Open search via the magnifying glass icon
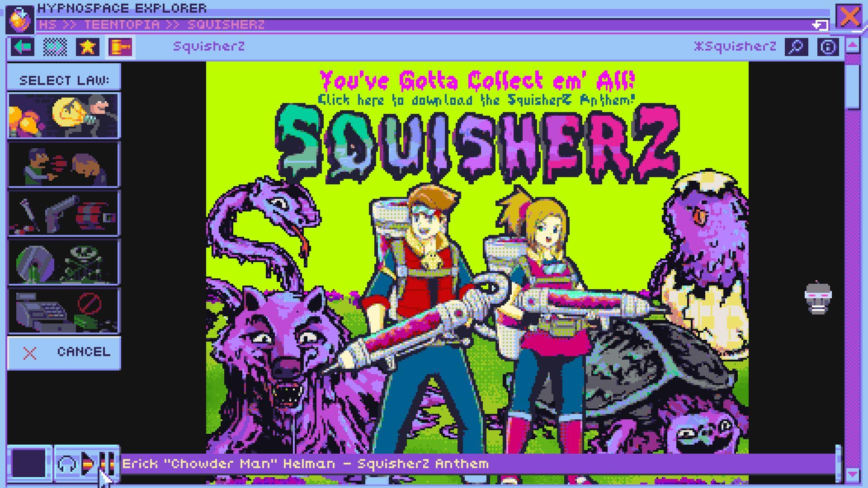 (x=797, y=46)
